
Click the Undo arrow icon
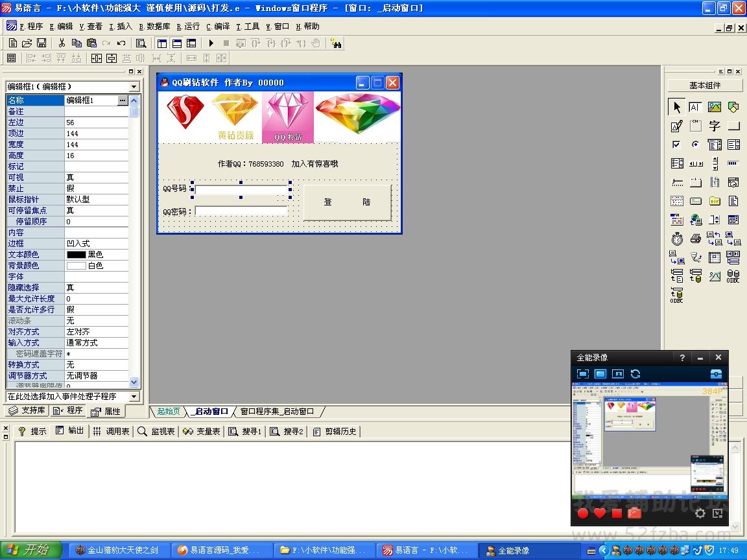coord(121,43)
